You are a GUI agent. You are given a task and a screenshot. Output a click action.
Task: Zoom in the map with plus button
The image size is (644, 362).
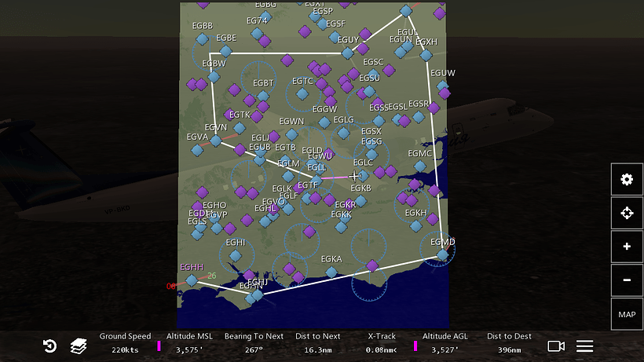(627, 247)
